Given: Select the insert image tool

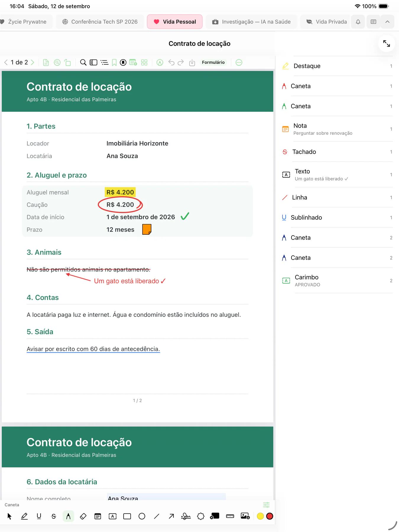Looking at the screenshot, I should (x=245, y=516).
